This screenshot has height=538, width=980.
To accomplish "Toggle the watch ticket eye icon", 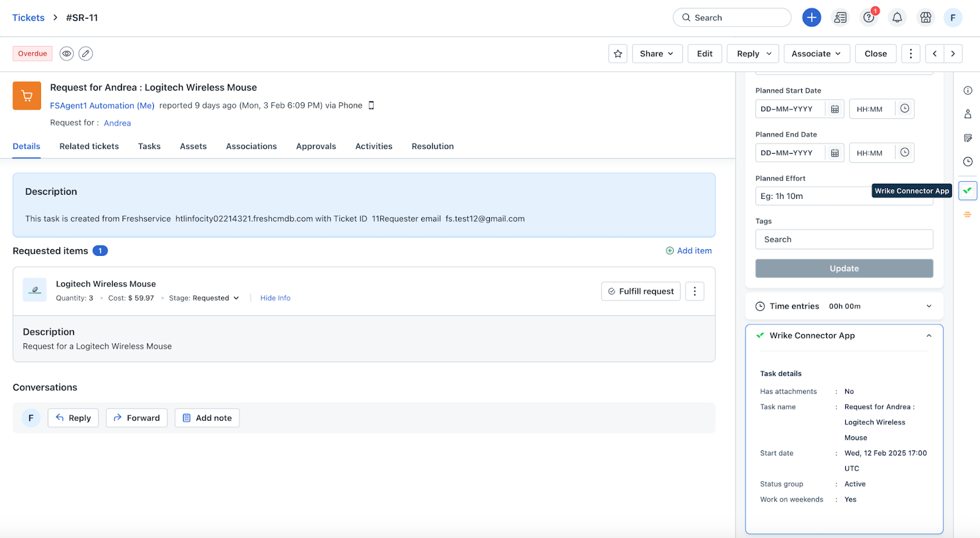I will tap(67, 54).
